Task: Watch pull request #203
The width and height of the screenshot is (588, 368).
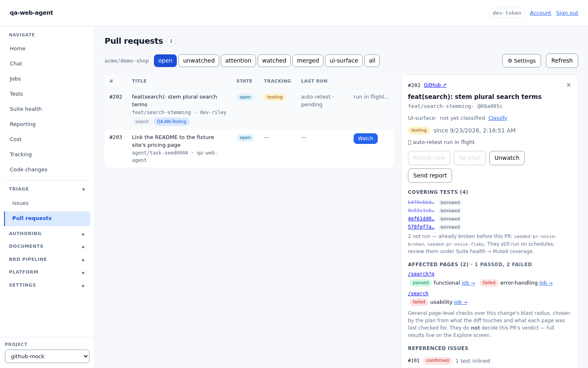Action: point(365,139)
